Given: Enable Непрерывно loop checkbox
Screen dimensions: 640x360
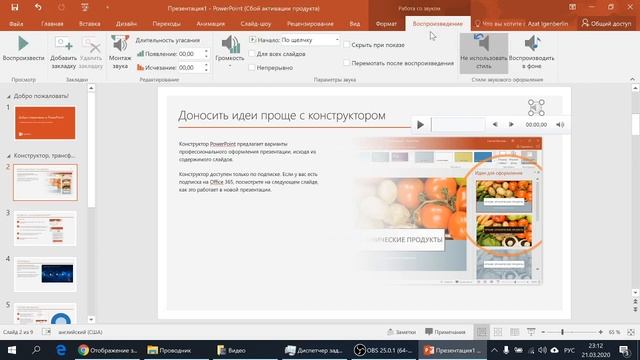Looking at the screenshot, I should (x=252, y=67).
